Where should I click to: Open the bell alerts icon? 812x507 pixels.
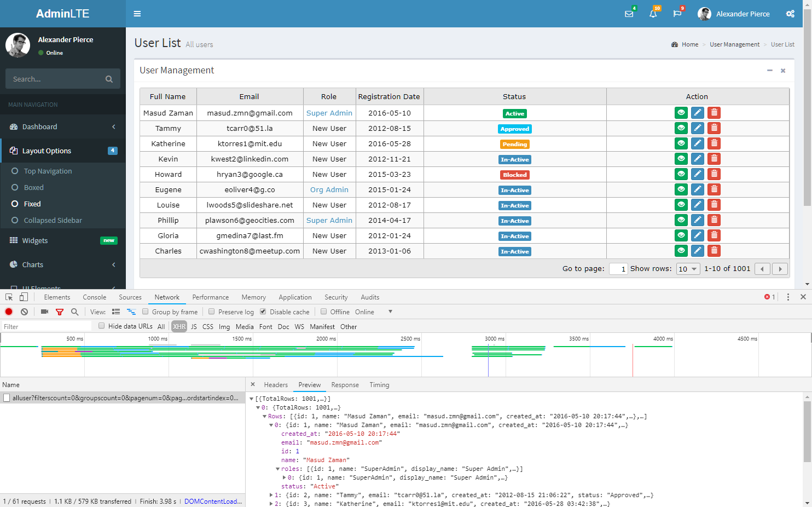click(653, 14)
